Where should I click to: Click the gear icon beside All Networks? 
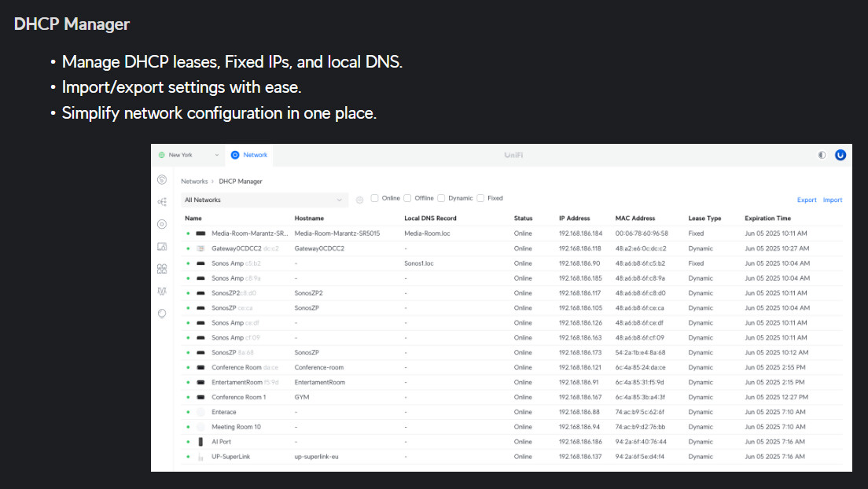[360, 200]
